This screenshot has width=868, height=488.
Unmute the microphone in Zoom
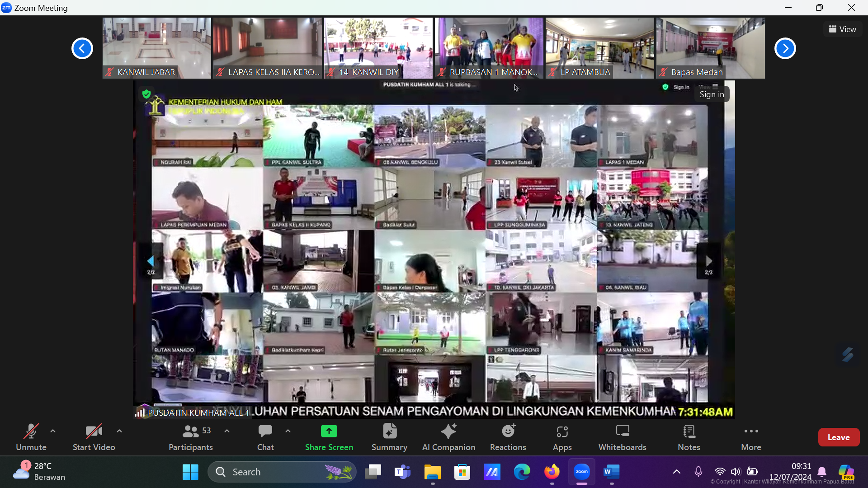tap(31, 437)
